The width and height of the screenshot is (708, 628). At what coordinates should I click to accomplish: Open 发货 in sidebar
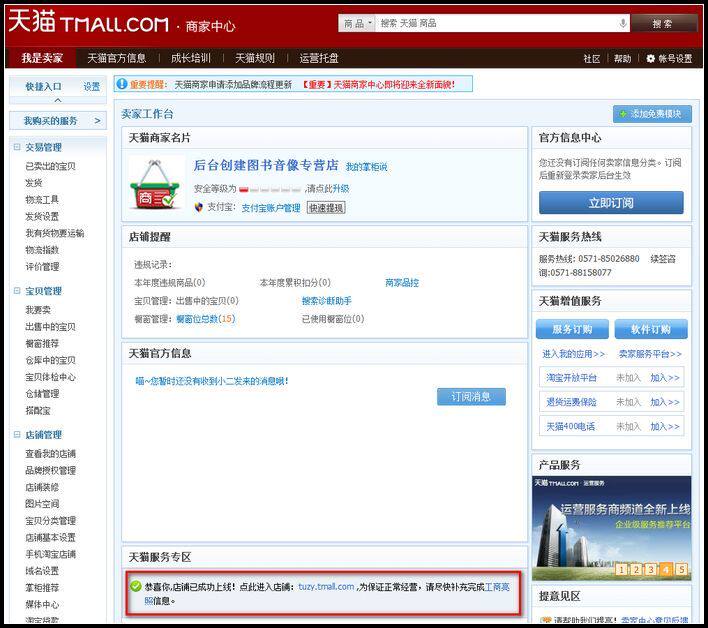[33, 183]
